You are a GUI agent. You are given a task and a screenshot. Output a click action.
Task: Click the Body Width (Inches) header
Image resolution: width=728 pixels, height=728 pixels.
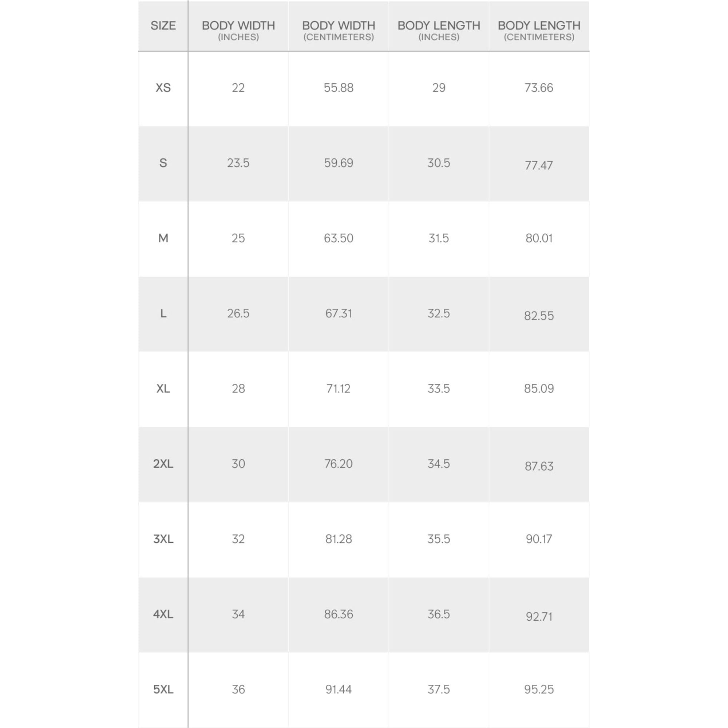pos(238,30)
